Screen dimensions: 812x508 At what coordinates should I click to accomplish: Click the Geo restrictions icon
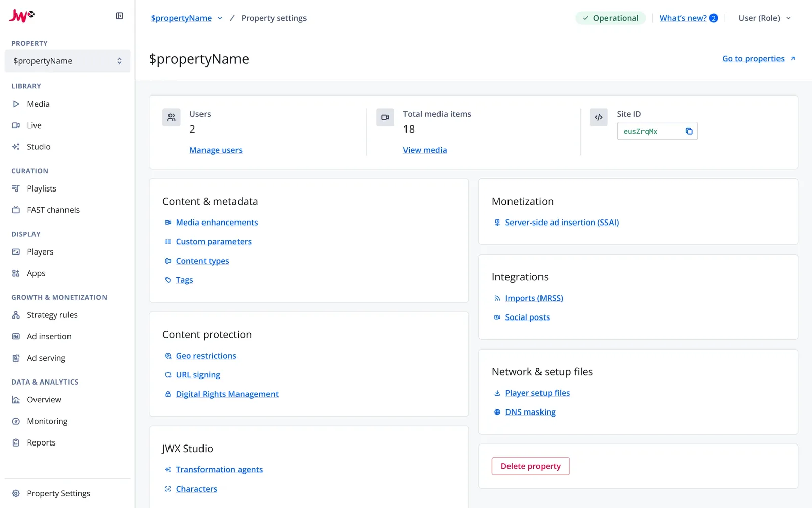coord(168,356)
